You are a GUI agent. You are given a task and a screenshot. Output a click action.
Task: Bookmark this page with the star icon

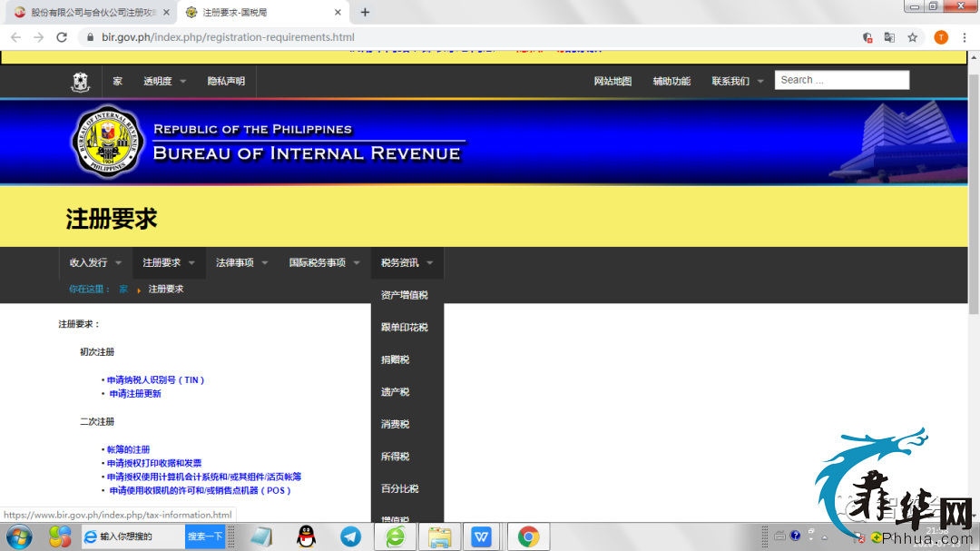[913, 37]
